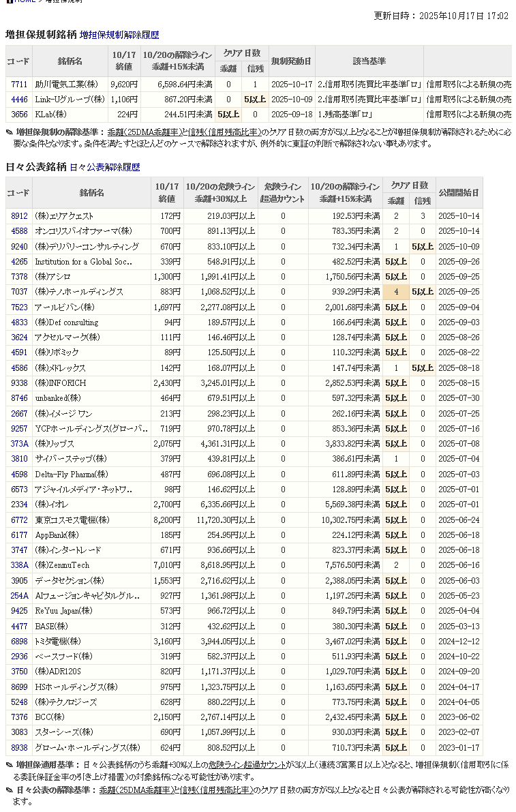The image size is (516, 812).
Task: Open stock code 4588 link
Action: point(19,231)
